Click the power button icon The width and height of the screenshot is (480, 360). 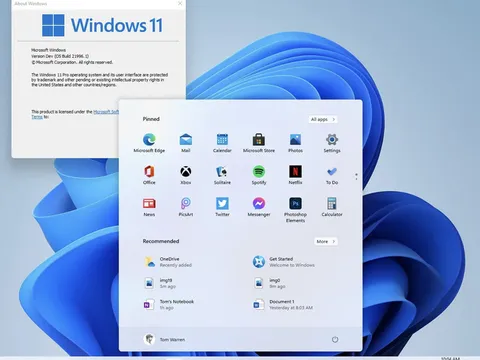(335, 339)
